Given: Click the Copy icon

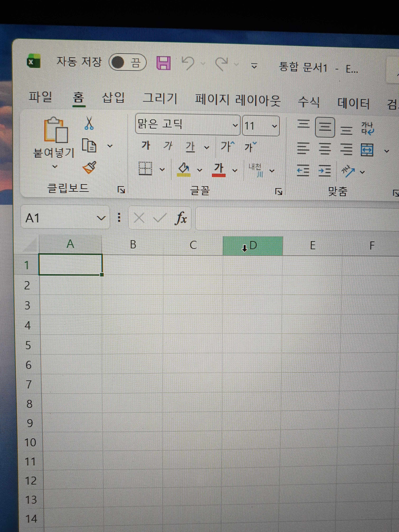Looking at the screenshot, I should point(89,145).
